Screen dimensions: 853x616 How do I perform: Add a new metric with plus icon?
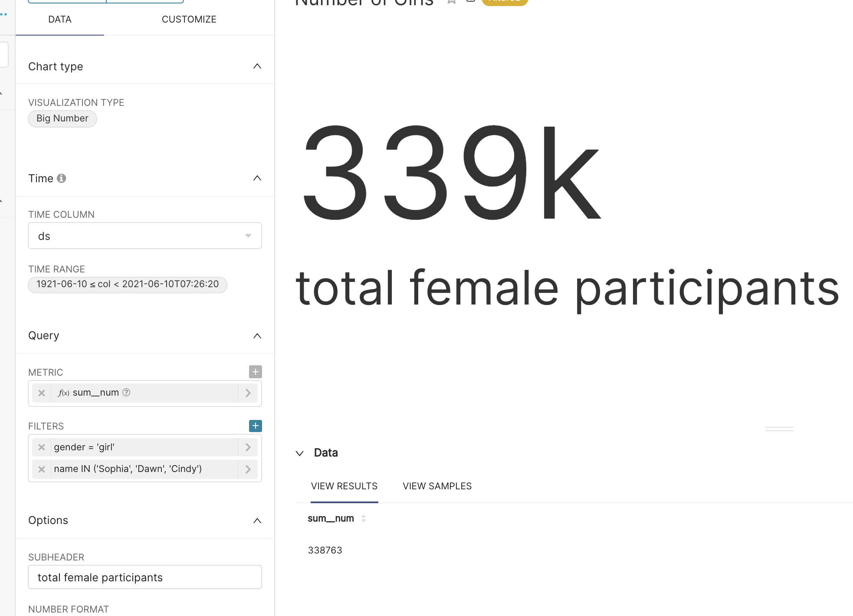255,372
